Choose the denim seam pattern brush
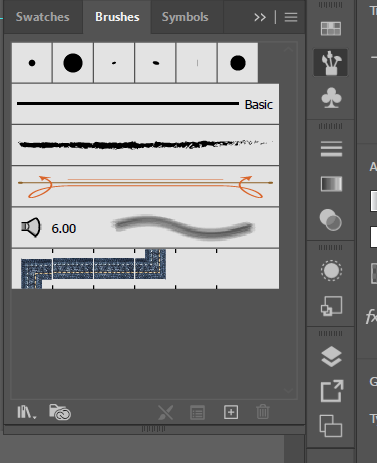Viewport: 377px width, 463px height. pyautogui.click(x=145, y=269)
